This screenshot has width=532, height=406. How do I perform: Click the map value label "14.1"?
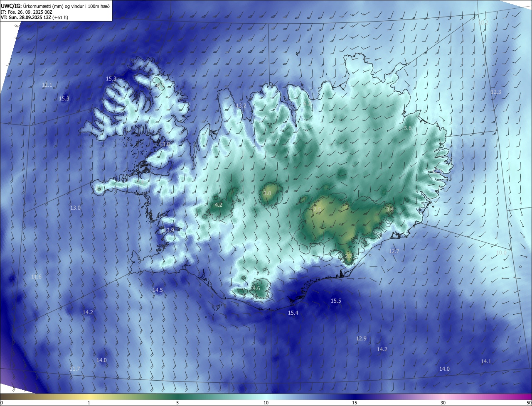click(x=486, y=361)
